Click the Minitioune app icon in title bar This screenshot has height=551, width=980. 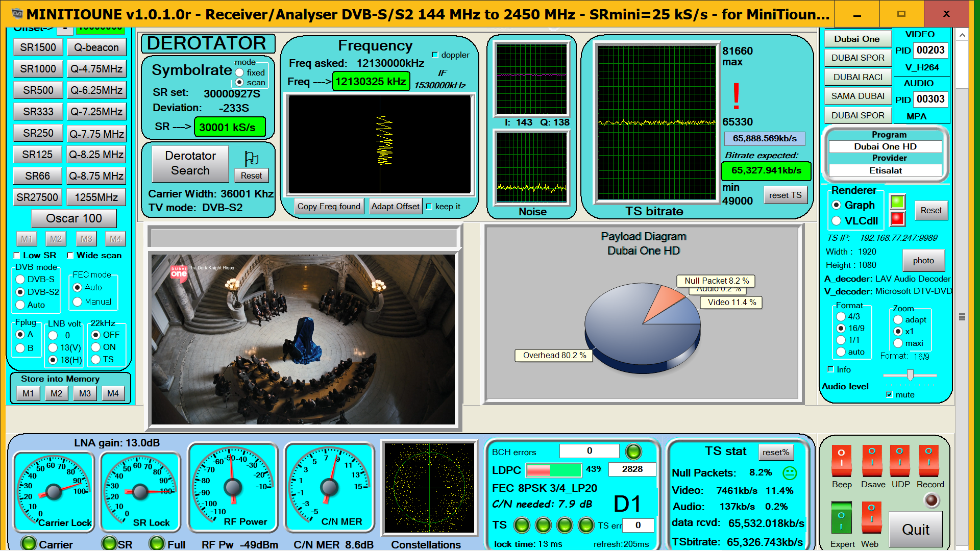(x=16, y=14)
